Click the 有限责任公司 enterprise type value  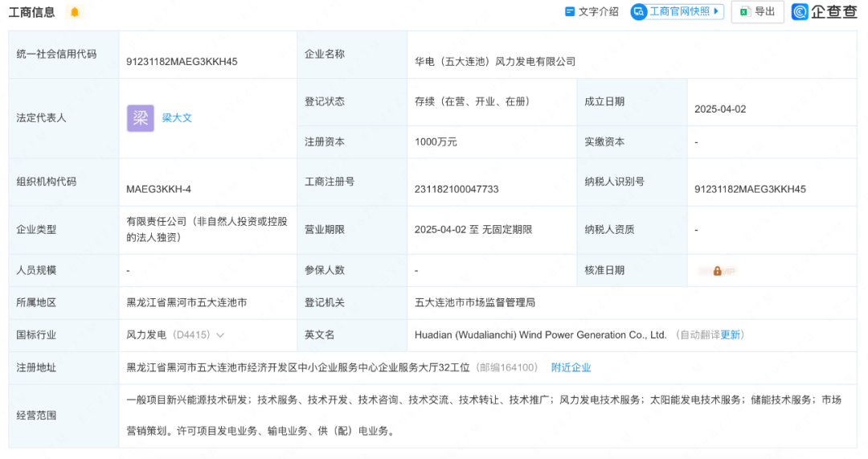(x=207, y=229)
